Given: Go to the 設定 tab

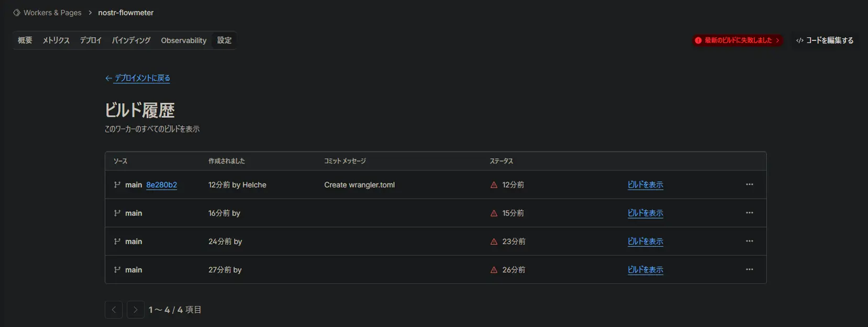Looking at the screenshot, I should coord(224,40).
